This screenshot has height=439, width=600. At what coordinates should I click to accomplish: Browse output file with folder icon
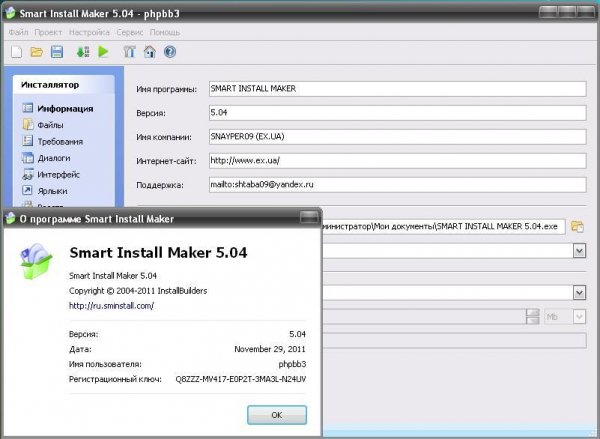[x=577, y=227]
